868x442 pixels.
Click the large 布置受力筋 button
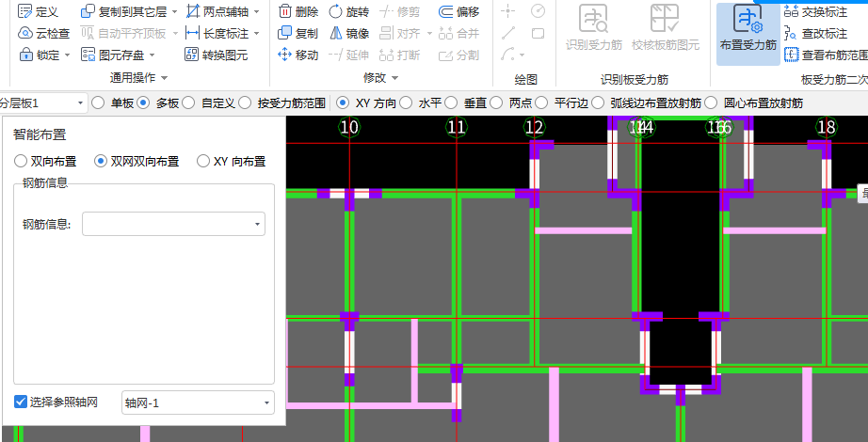coord(747,33)
